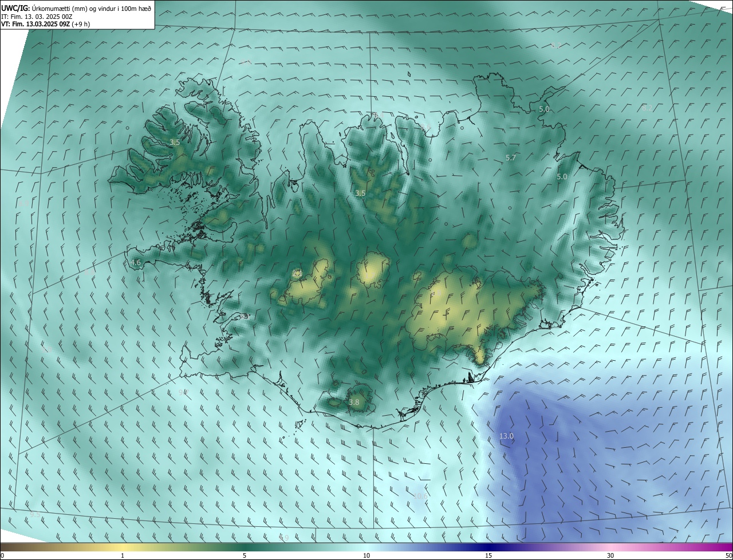Click the '13.0' value label over the sea
The image size is (733, 560).
(x=506, y=436)
